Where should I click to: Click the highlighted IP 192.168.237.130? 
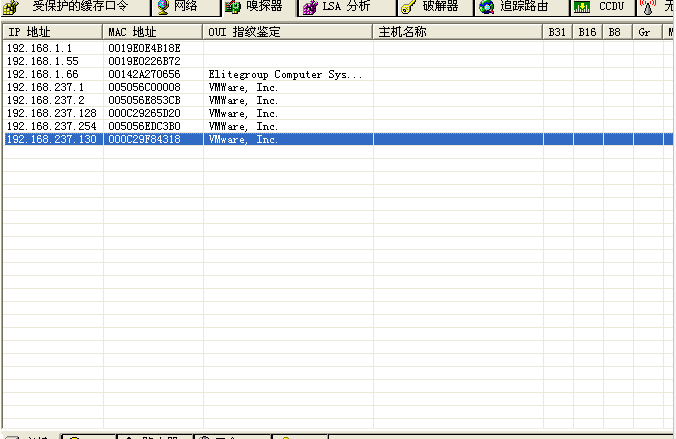click(x=52, y=139)
